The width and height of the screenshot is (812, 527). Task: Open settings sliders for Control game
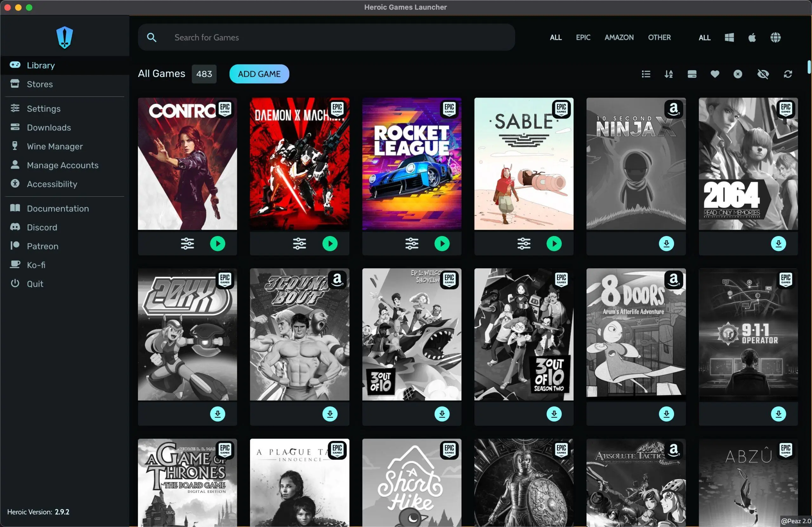click(187, 244)
